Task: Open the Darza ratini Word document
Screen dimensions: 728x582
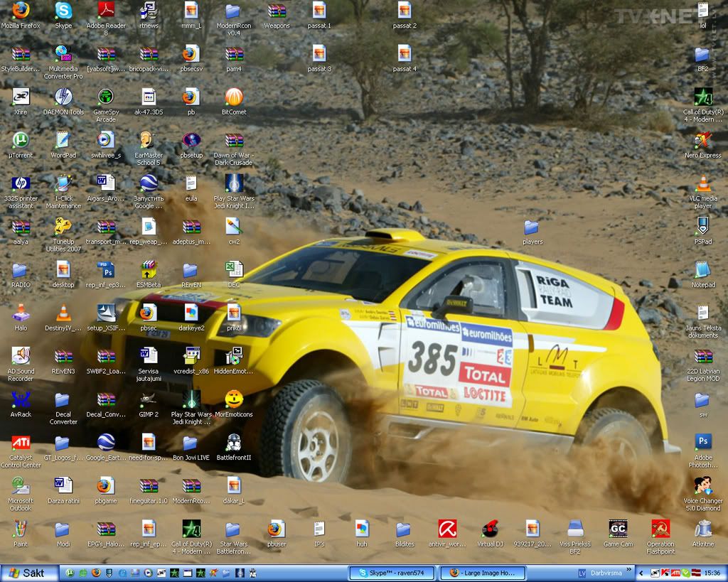Action: coord(63,490)
